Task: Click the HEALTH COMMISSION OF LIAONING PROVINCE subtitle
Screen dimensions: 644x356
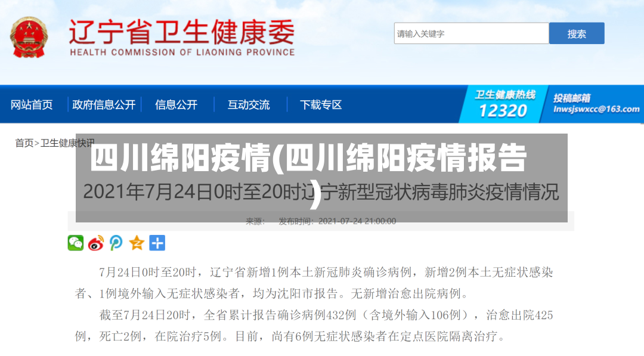Action: point(182,52)
